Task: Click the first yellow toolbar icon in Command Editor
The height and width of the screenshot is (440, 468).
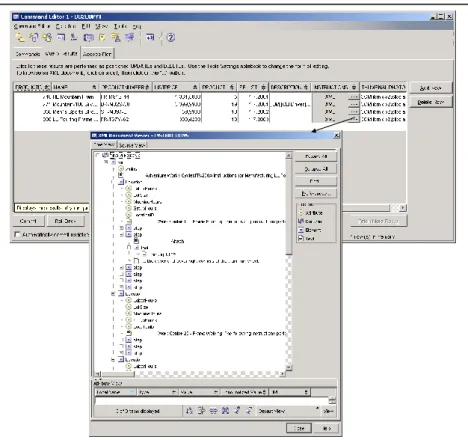Action: tap(20, 38)
